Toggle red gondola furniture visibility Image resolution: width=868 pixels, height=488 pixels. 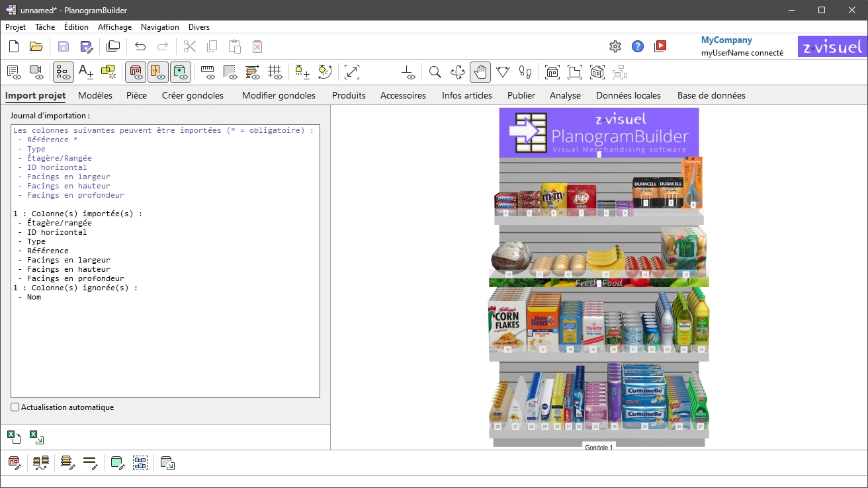tap(136, 72)
